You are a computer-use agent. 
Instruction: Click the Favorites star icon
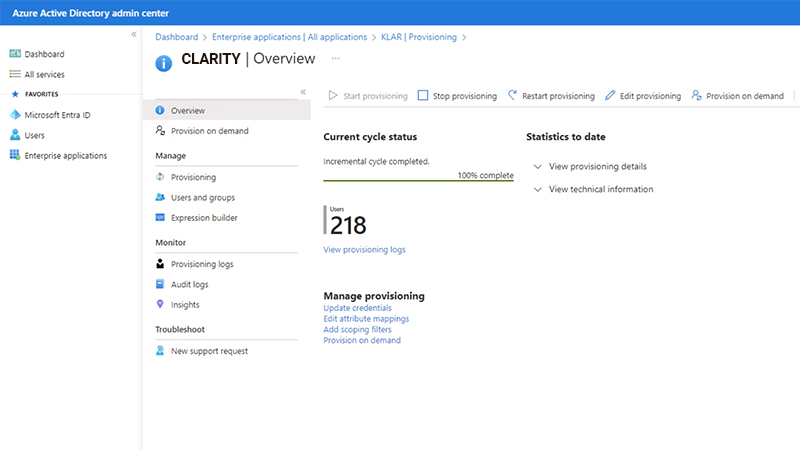point(15,94)
